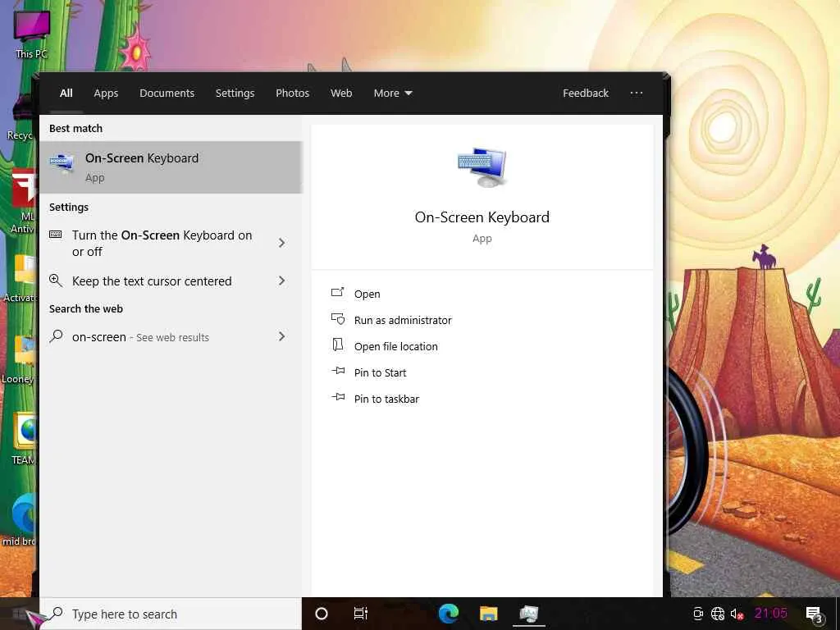Screen dimensions: 840x630
Task: Choose Open file location
Action: point(396,347)
